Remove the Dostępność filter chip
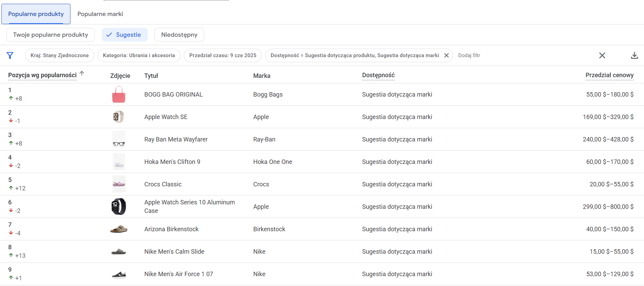 [x=446, y=55]
